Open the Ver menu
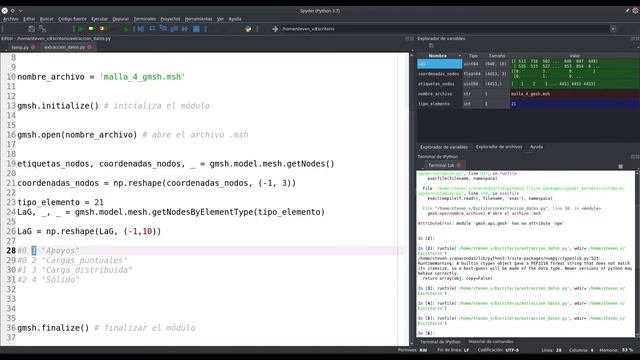 click(220, 19)
